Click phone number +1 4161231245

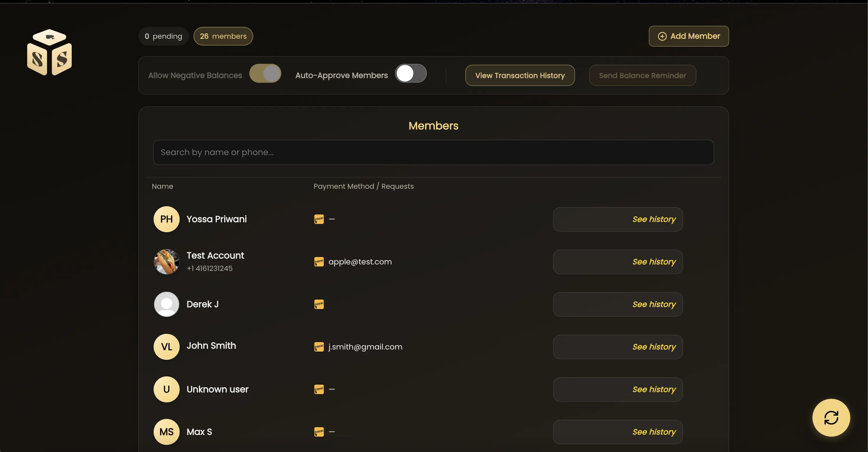[x=209, y=268]
